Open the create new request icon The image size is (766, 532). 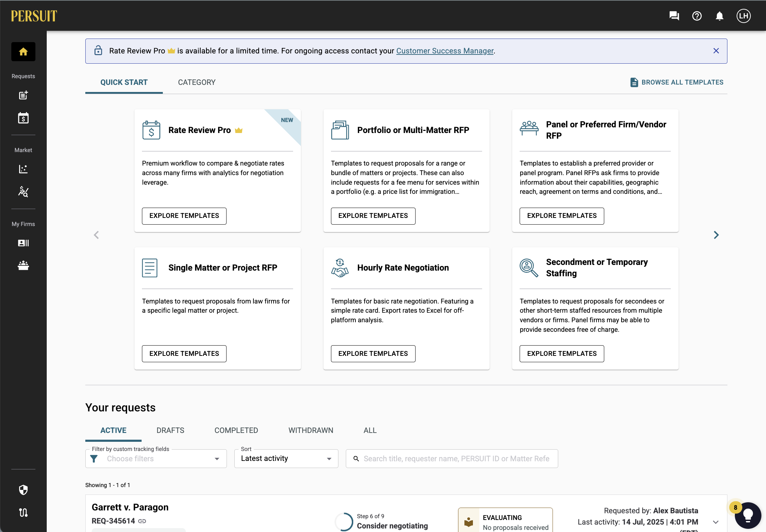coord(23,95)
